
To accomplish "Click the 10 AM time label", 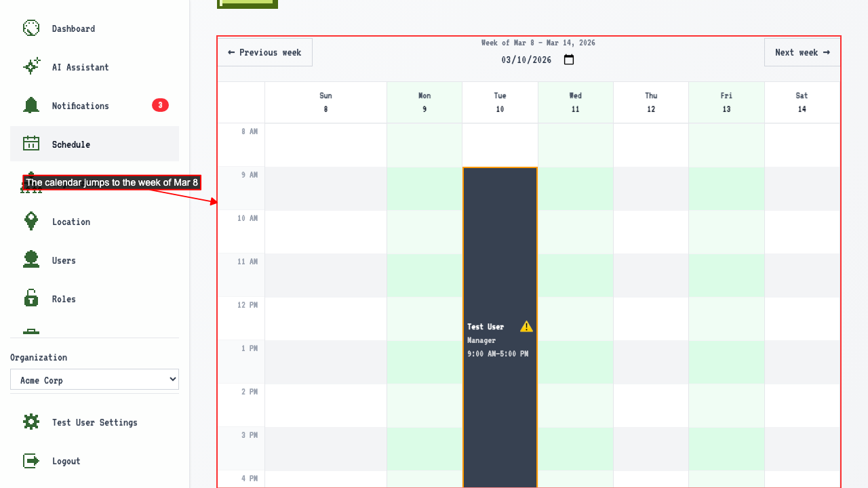I will 248,218.
